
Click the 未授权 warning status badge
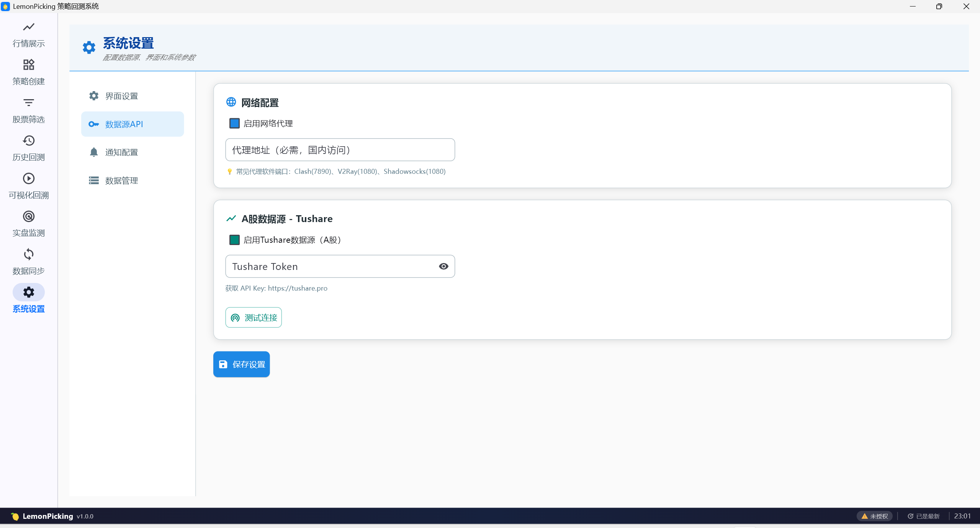875,516
